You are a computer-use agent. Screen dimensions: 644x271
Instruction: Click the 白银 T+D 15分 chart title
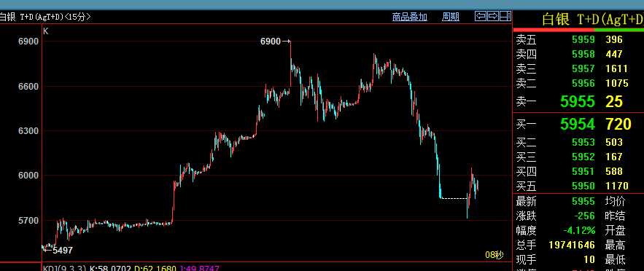click(x=45, y=17)
